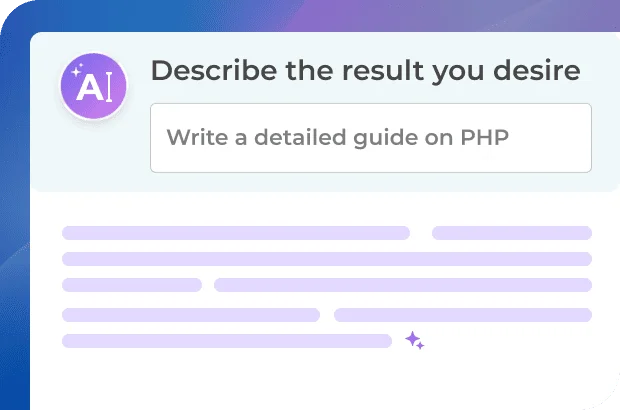Focus the "Write a detailed guide on PHP" field
The width and height of the screenshot is (620, 410).
pyautogui.click(x=370, y=137)
